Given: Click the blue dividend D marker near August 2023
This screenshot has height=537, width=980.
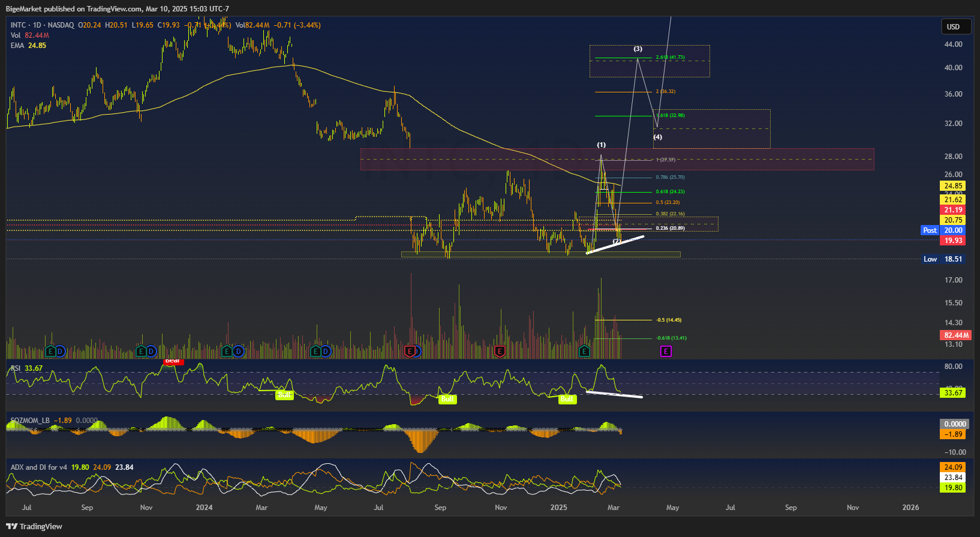Looking at the screenshot, I should coord(60,351).
